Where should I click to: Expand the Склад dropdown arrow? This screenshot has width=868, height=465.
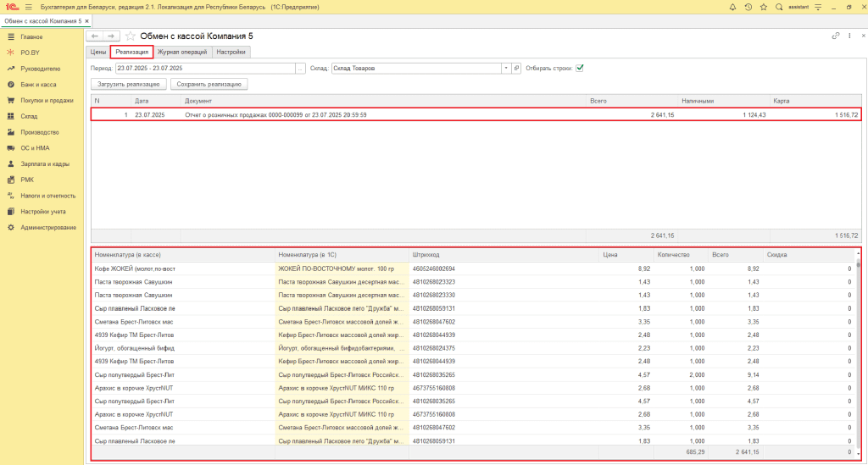pos(505,68)
